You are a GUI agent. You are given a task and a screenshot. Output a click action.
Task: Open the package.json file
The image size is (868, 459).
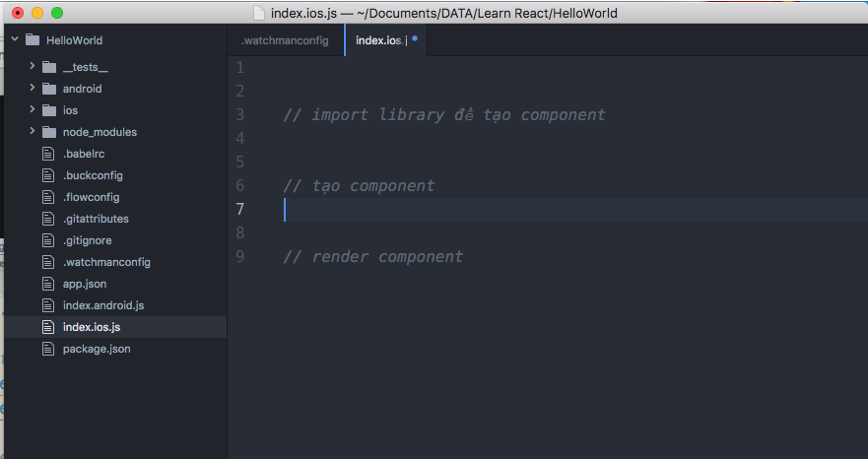(97, 349)
